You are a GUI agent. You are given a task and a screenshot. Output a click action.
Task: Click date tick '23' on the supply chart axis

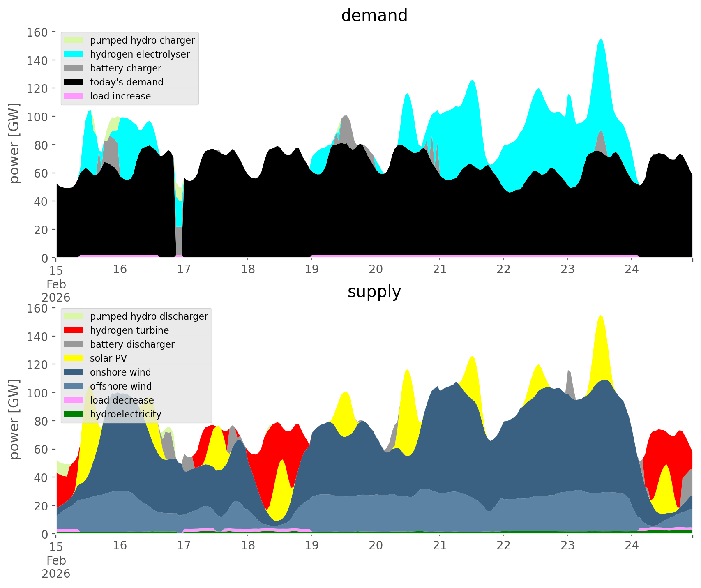pos(567,546)
